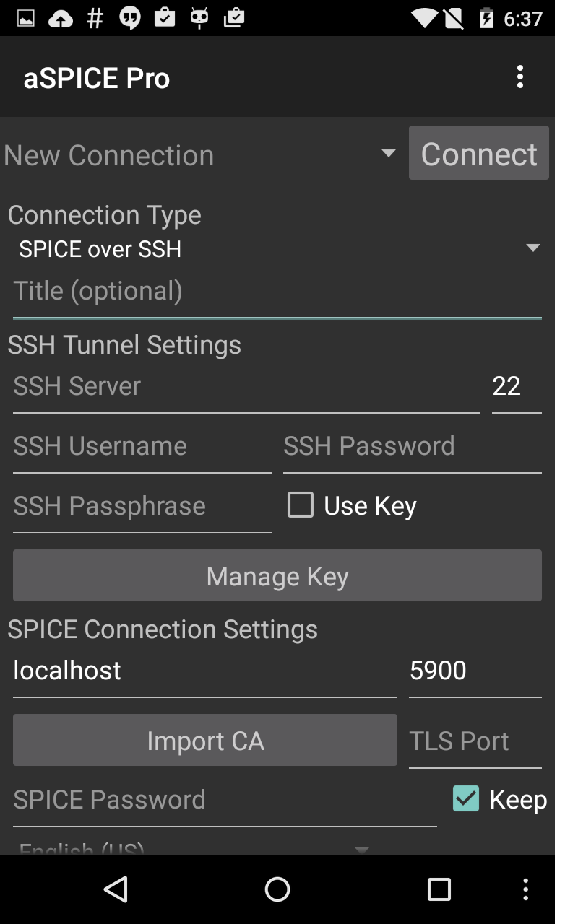The height and width of the screenshot is (924, 578).
Task: Tap the navigation bar overflow dots
Action: (x=526, y=889)
